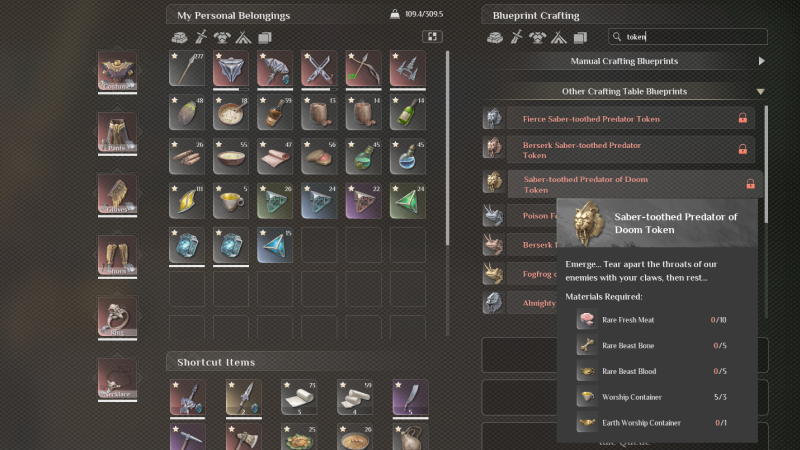Click the blueprint search field with 'token'

(688, 37)
